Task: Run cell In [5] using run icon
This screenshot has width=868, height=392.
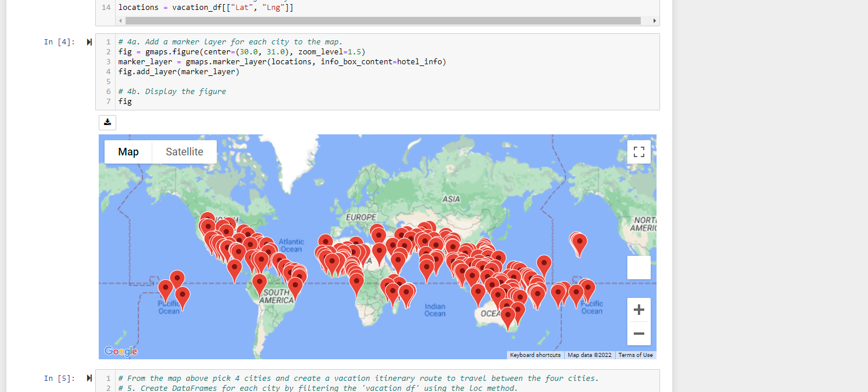Action: click(x=89, y=378)
